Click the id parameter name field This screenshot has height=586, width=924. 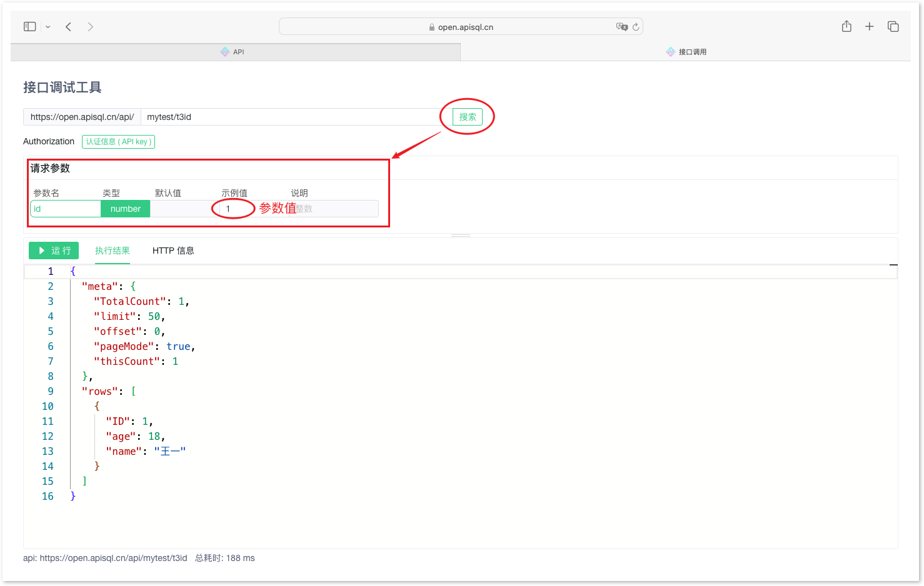66,209
